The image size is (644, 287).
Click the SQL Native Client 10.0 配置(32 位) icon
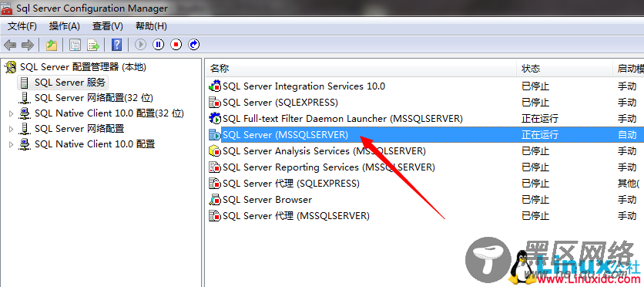tap(25, 113)
